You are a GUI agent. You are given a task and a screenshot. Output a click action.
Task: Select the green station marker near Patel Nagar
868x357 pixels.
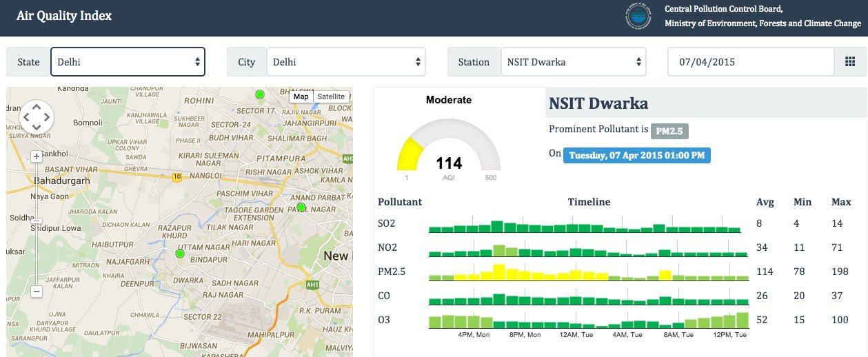[301, 207]
